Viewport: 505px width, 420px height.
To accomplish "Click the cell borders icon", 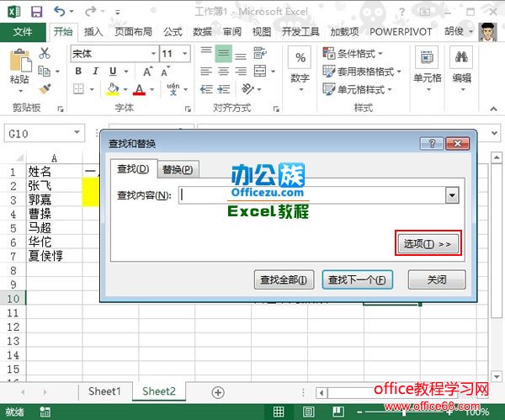I will tap(78, 88).
